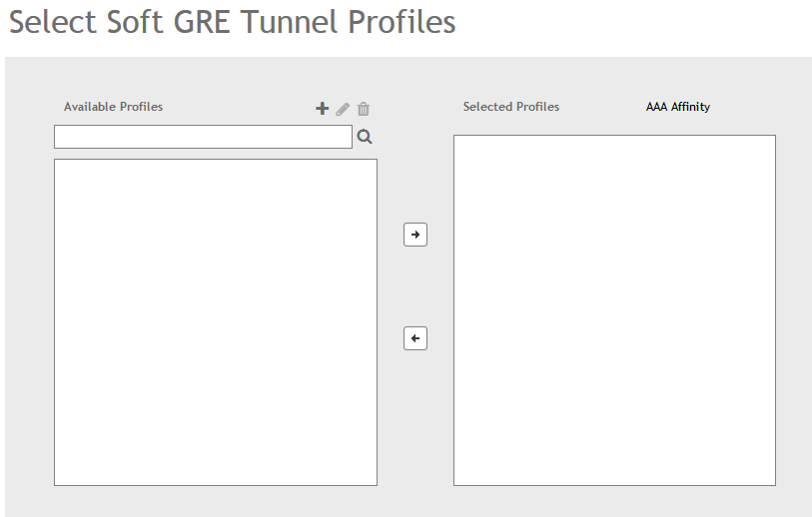Click the Available Profiles label
The width and height of the screenshot is (812, 517).
pyautogui.click(x=113, y=107)
